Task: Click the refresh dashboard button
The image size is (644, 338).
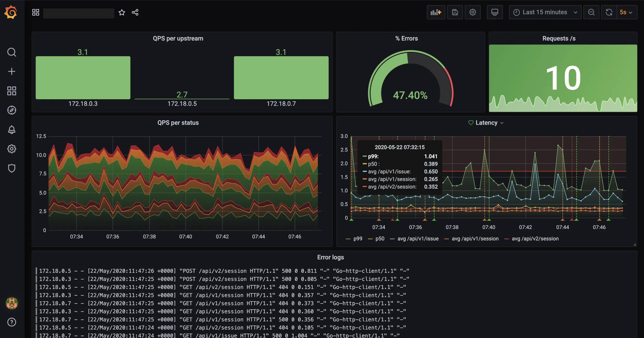Action: click(609, 12)
